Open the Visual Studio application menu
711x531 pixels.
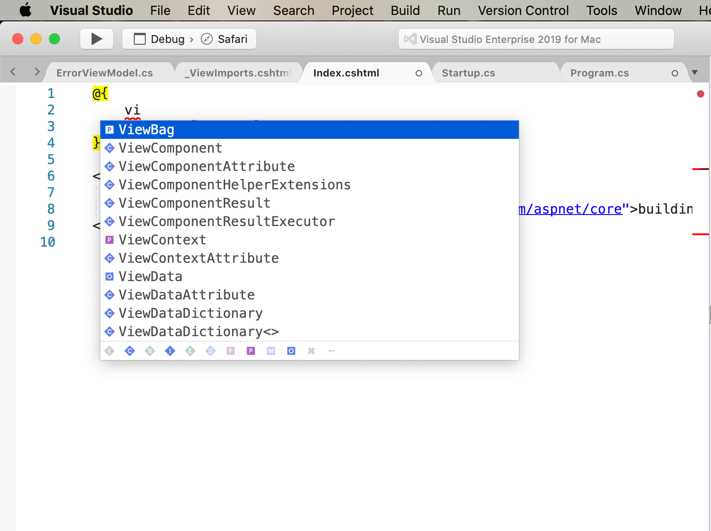pyautogui.click(x=91, y=10)
